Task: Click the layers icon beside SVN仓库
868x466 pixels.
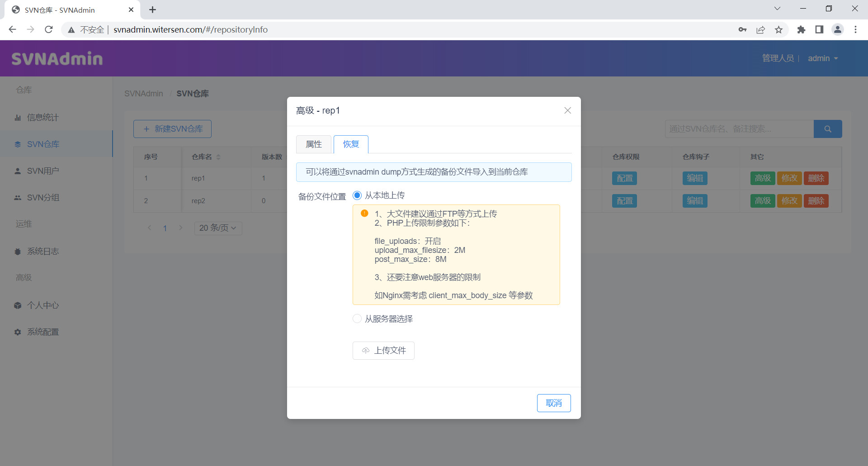Action: (18, 144)
